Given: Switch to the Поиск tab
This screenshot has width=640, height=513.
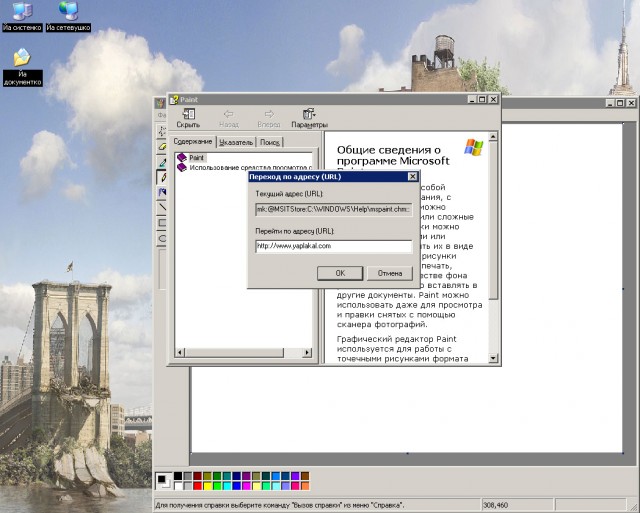Looking at the screenshot, I should 270,142.
